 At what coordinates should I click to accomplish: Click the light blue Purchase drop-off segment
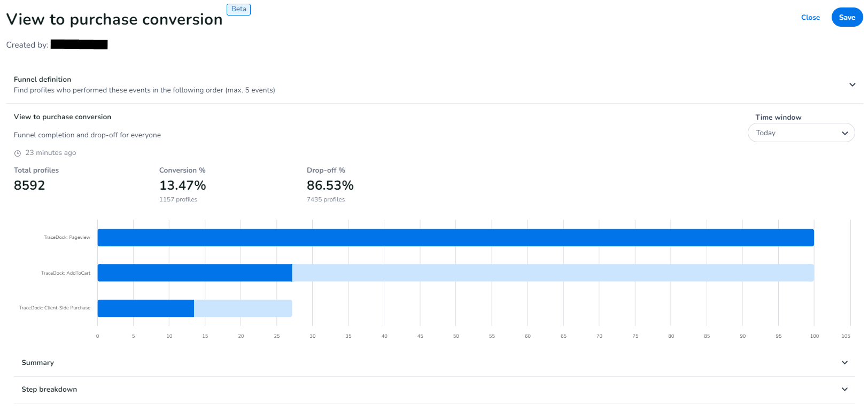click(x=243, y=308)
